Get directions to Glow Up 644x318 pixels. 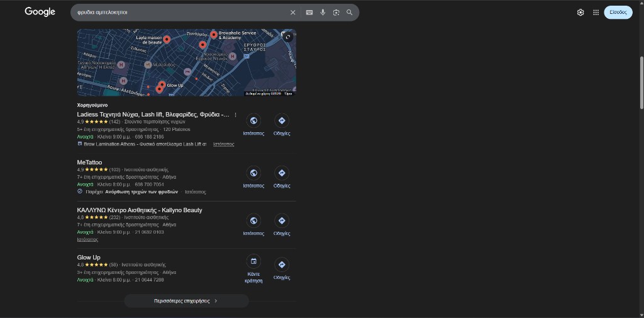pyautogui.click(x=282, y=264)
